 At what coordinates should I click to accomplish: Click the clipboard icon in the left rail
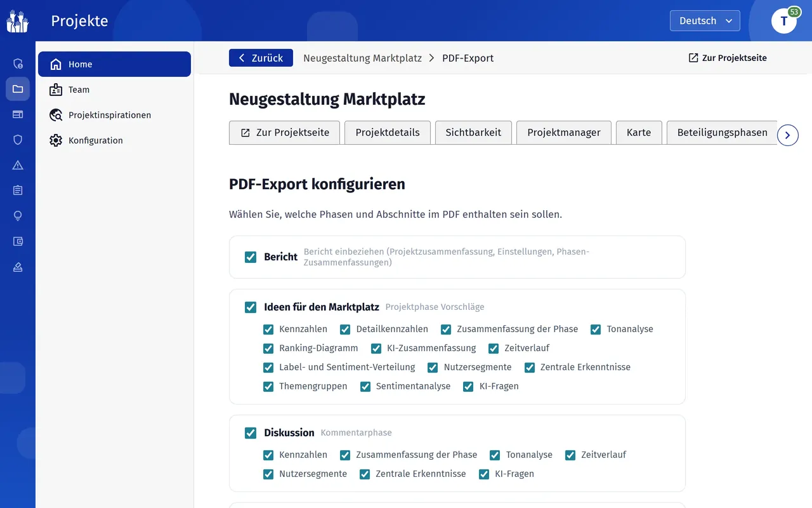click(18, 190)
